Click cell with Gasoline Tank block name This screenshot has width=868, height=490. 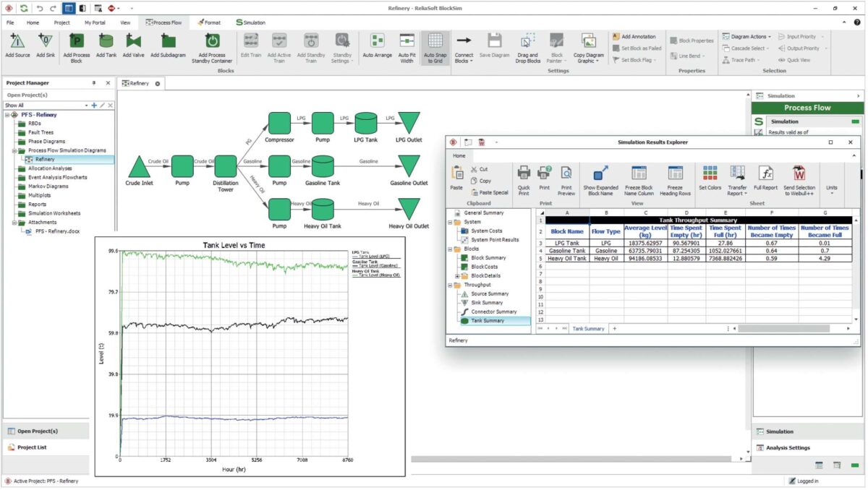(x=566, y=250)
